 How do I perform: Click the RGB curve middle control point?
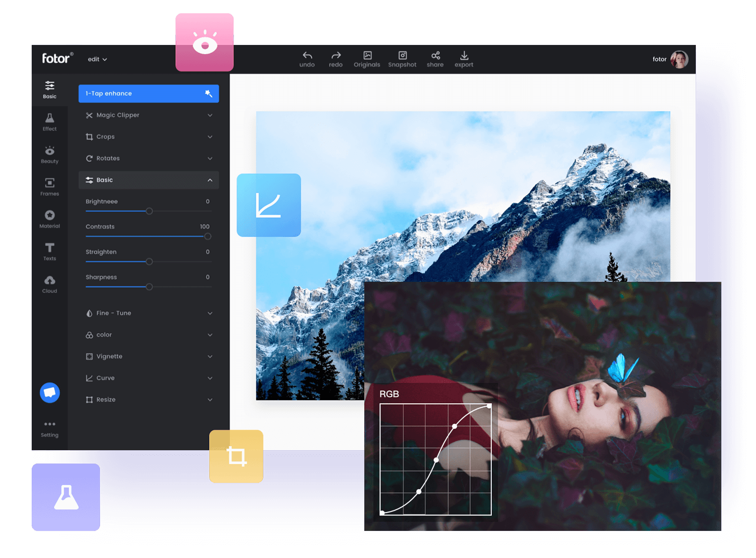click(x=436, y=460)
